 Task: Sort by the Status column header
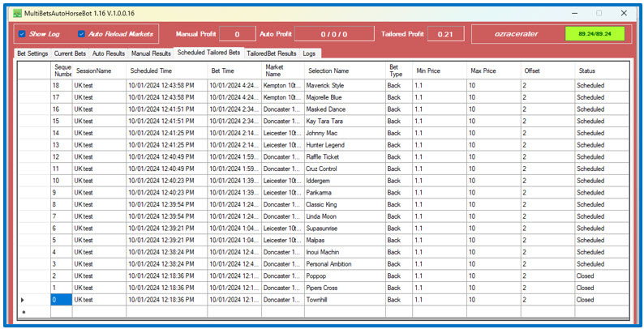[602, 70]
